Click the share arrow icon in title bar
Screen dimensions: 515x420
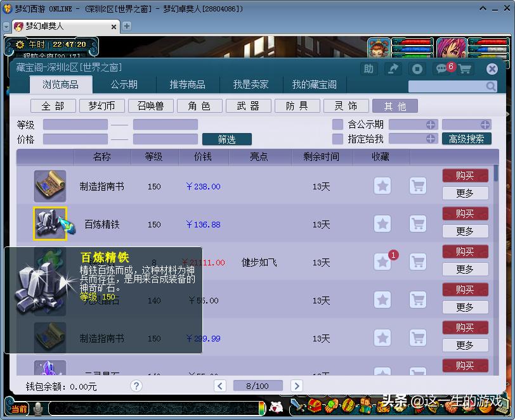[394, 68]
